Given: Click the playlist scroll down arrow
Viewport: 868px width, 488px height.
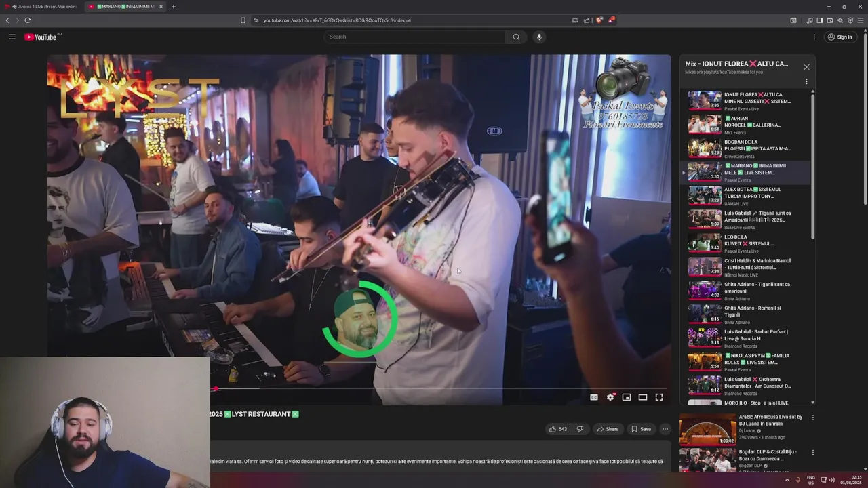Looking at the screenshot, I should 813,403.
